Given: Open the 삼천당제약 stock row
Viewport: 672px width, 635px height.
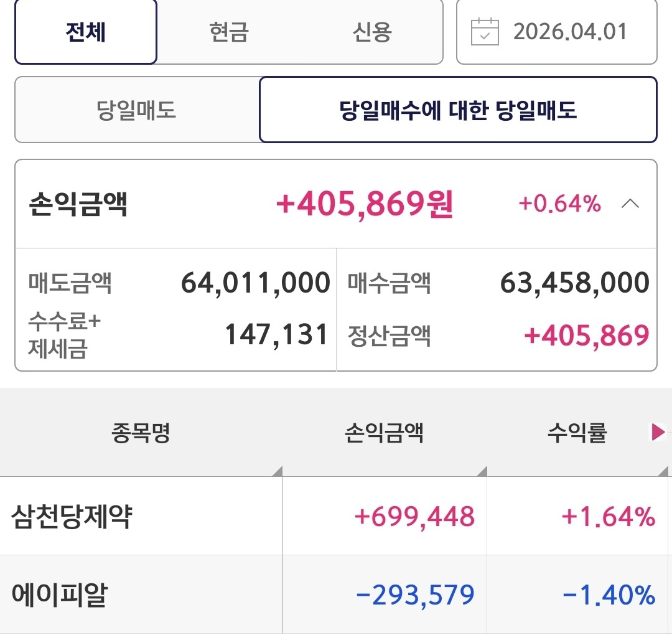Looking at the screenshot, I should tap(72, 517).
